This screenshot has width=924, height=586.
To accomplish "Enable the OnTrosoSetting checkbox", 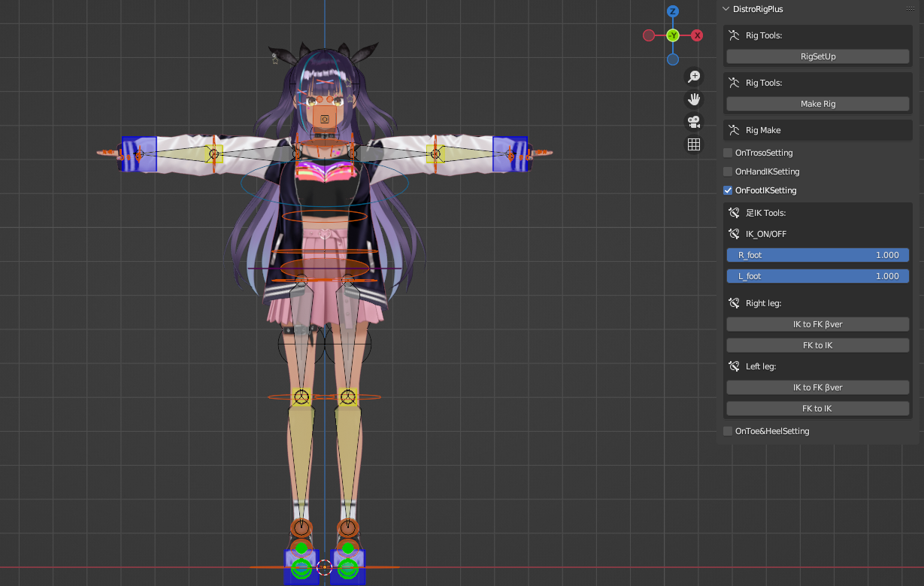I will [x=728, y=153].
